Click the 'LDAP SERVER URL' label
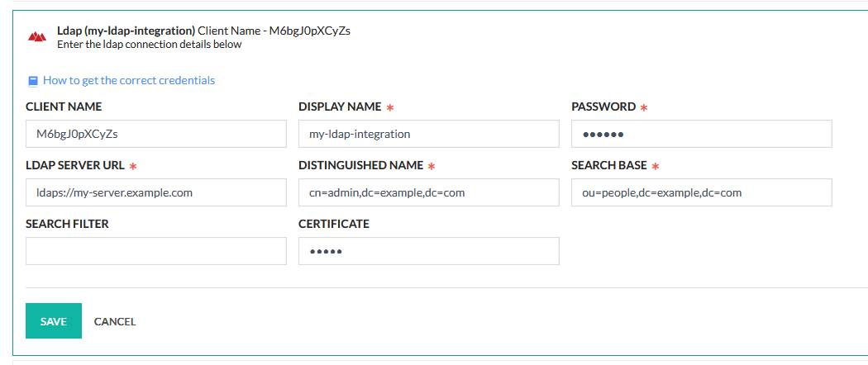This screenshot has width=868, height=365. pos(75,165)
